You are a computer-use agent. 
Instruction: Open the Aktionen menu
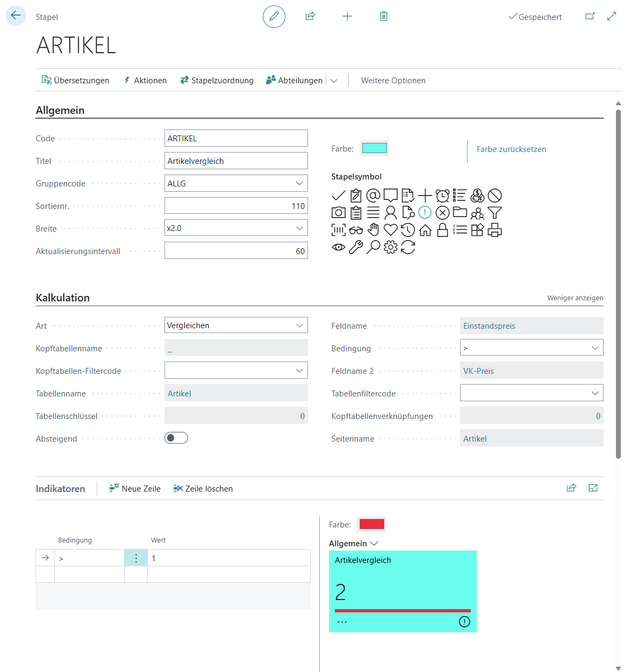[145, 80]
